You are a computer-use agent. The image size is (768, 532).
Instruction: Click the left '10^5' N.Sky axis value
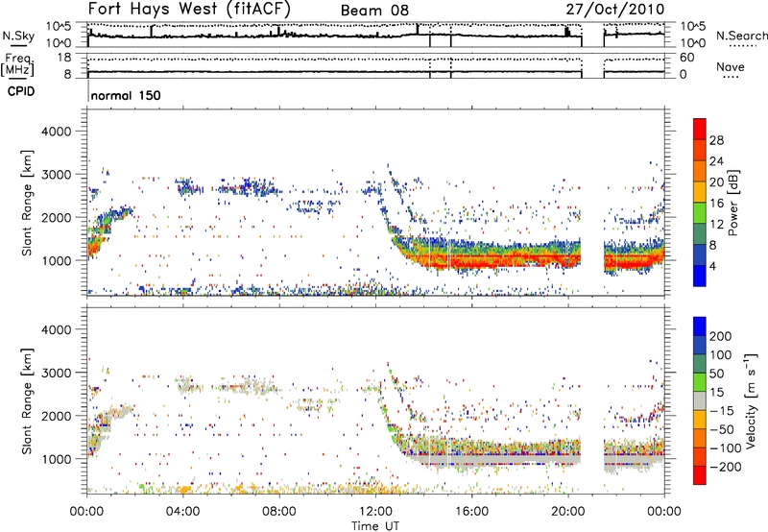59,26
